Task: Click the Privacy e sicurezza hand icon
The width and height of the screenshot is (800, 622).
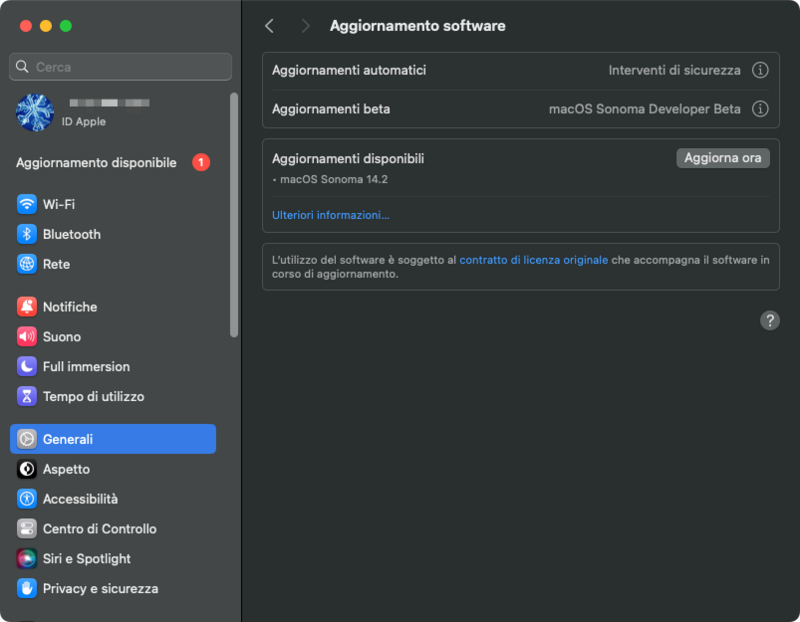Action: click(27, 588)
